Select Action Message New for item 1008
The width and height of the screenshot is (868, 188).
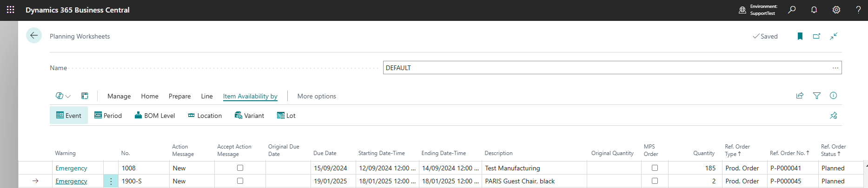pyautogui.click(x=192, y=168)
